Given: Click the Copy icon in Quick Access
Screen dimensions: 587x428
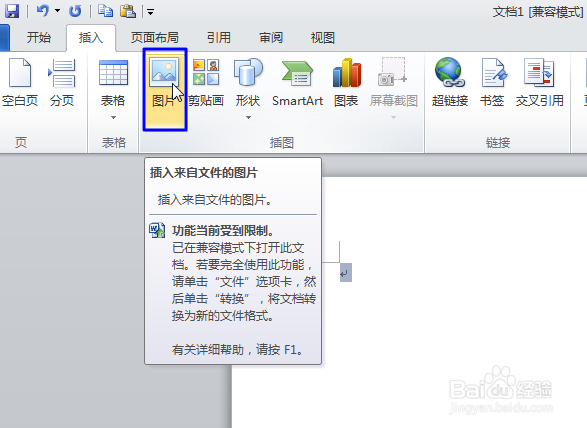Looking at the screenshot, I should 105,11.
